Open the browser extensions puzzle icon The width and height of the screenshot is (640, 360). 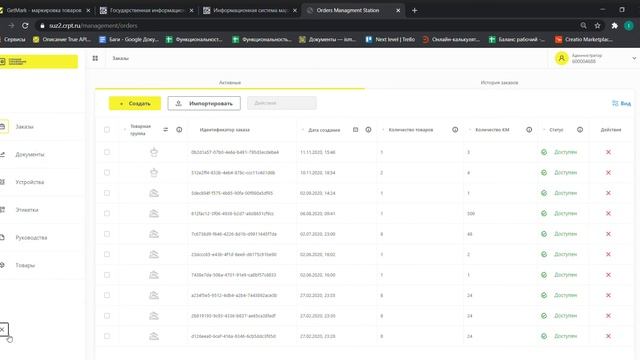point(614,26)
